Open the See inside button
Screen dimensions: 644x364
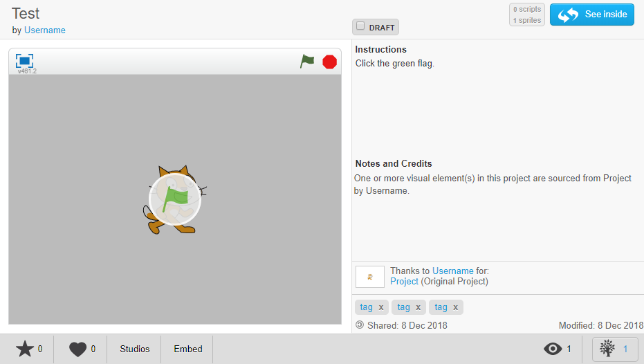591,15
